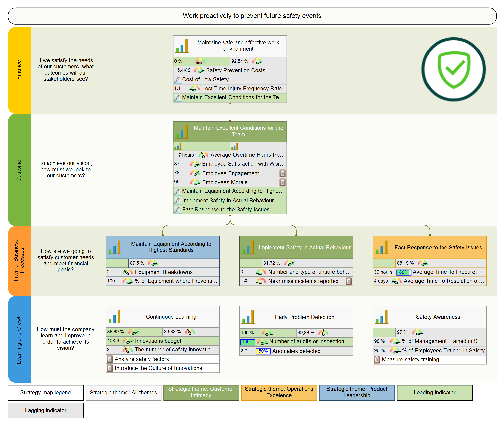
Task: Open the line chart icon next to Fast Response to the Safety Issues
Action: coord(177,209)
